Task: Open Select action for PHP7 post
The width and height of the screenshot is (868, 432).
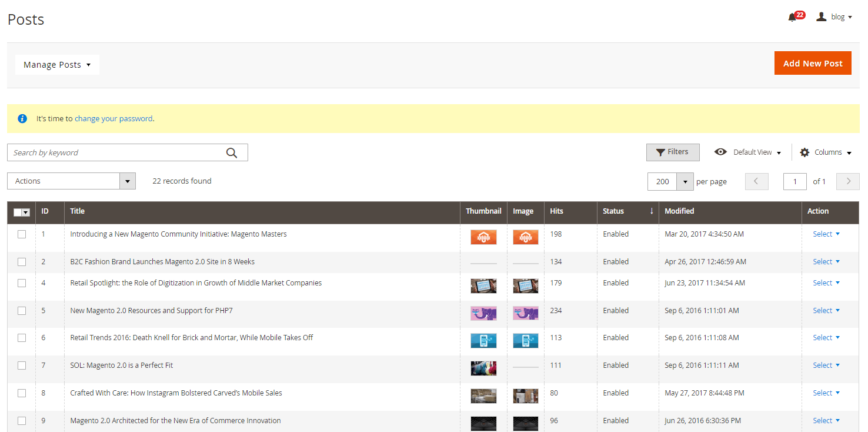Action: [826, 311]
